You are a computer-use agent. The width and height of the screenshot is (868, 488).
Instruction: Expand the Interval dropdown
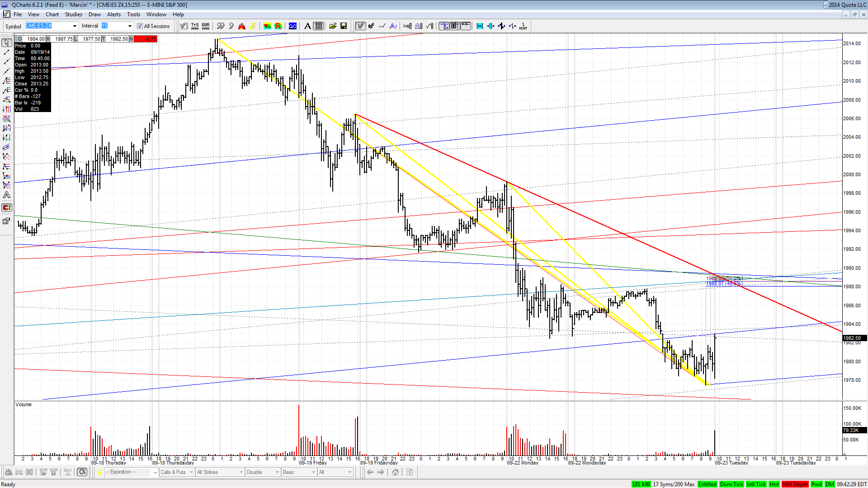click(130, 26)
